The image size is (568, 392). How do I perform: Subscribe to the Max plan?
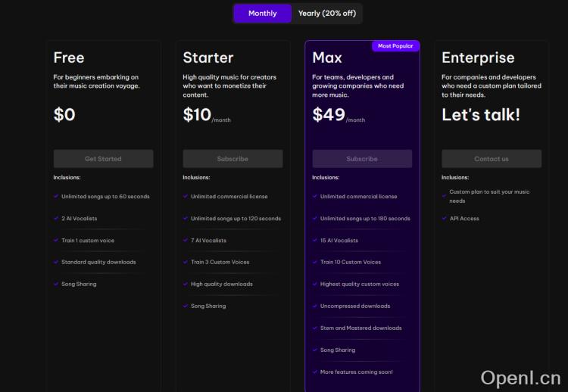point(362,159)
